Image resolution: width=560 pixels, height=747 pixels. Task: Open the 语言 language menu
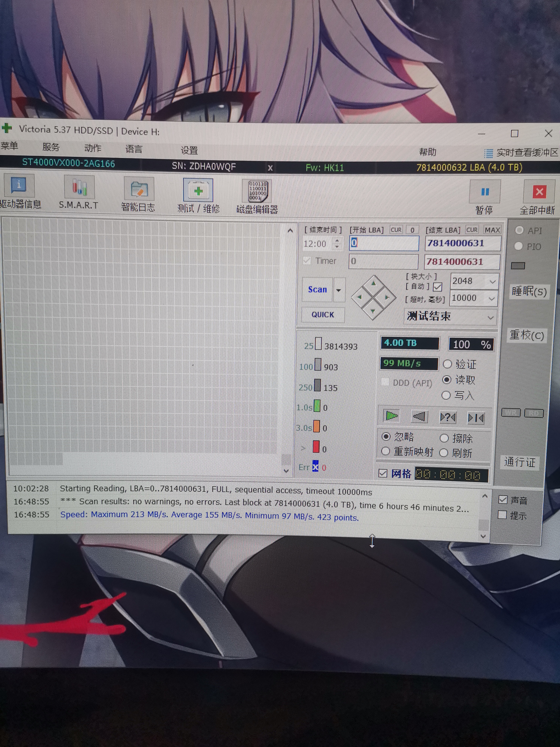[134, 149]
